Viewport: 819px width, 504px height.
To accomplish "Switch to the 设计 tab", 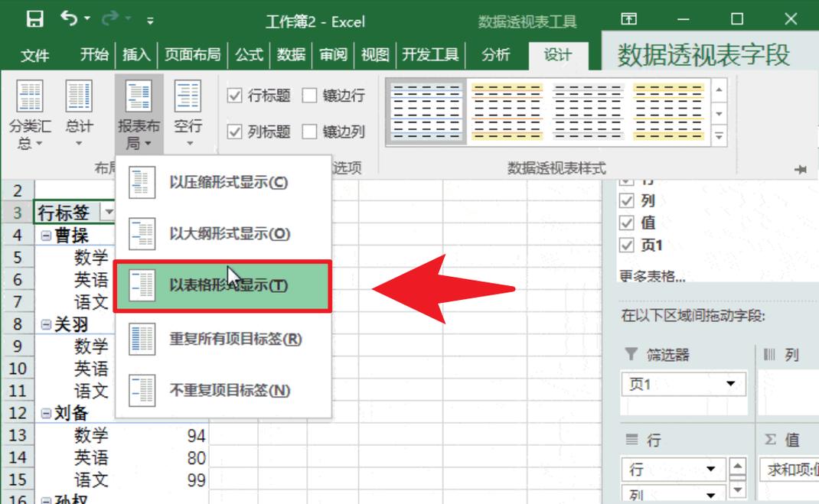I will pyautogui.click(x=558, y=55).
